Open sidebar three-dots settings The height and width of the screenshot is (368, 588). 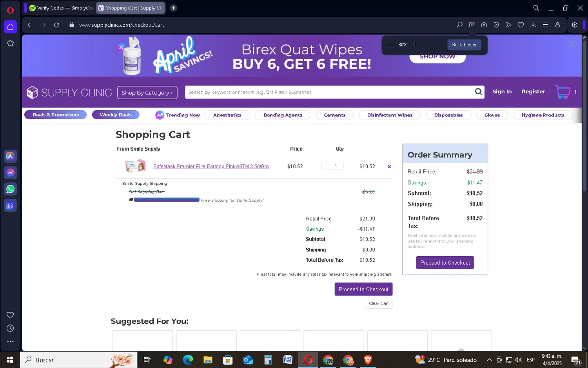[x=10, y=341]
